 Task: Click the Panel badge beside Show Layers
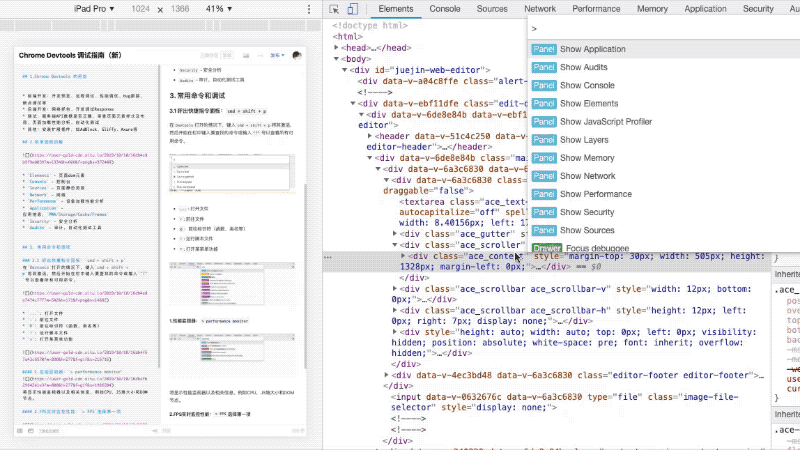[543, 140]
